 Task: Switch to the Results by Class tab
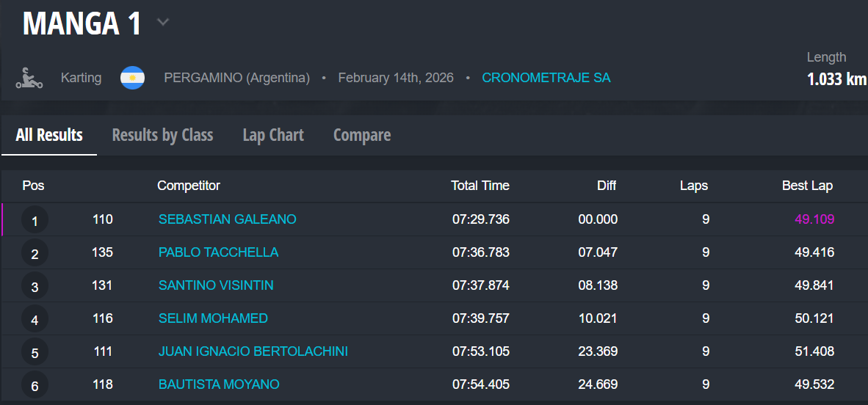point(162,135)
